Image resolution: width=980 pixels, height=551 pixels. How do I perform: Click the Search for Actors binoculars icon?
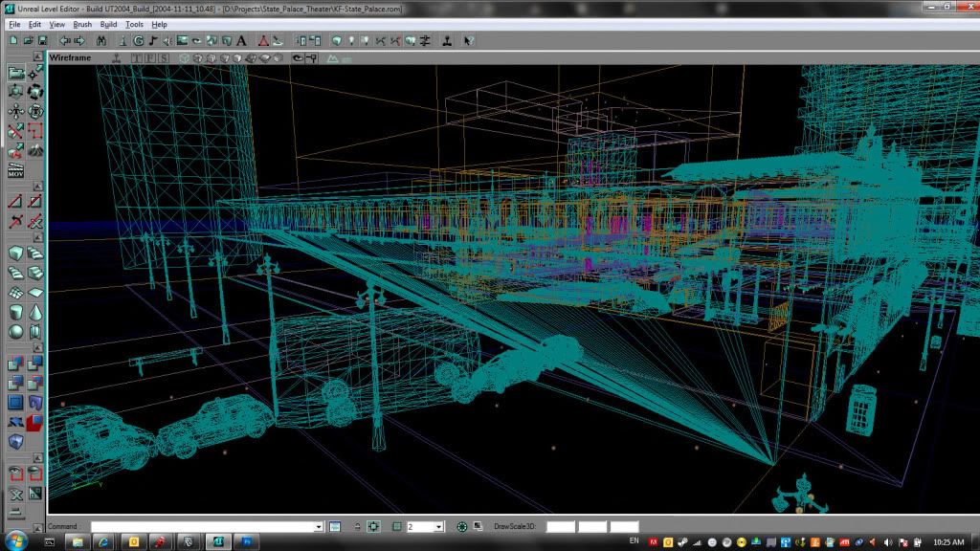[x=100, y=40]
